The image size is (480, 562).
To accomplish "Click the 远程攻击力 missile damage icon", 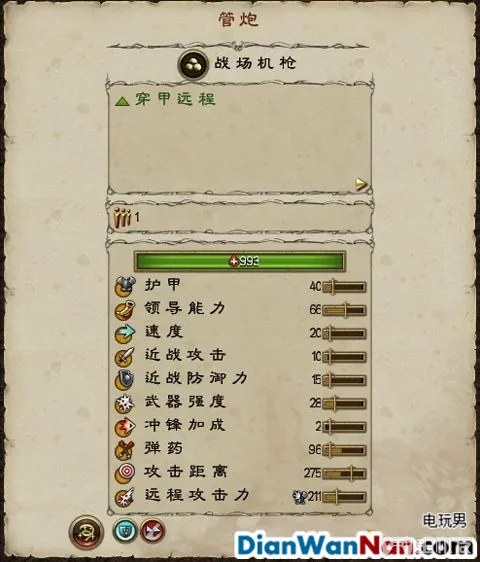I will click(x=124, y=496).
